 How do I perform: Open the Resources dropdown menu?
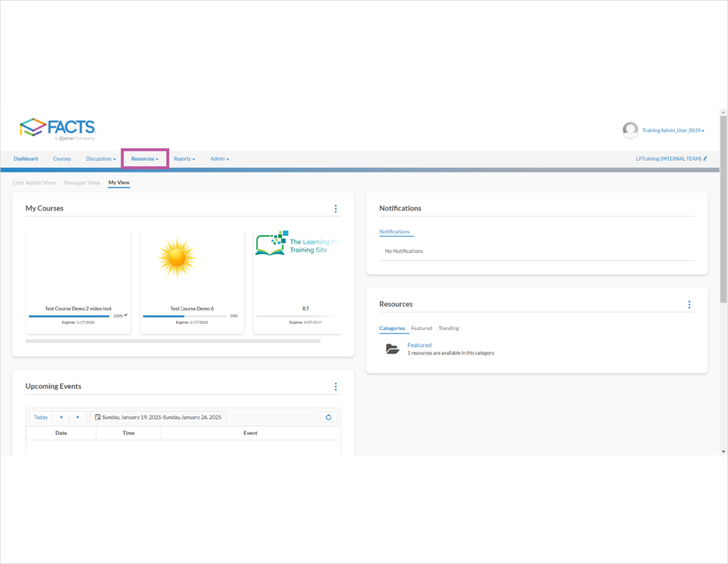coord(144,158)
